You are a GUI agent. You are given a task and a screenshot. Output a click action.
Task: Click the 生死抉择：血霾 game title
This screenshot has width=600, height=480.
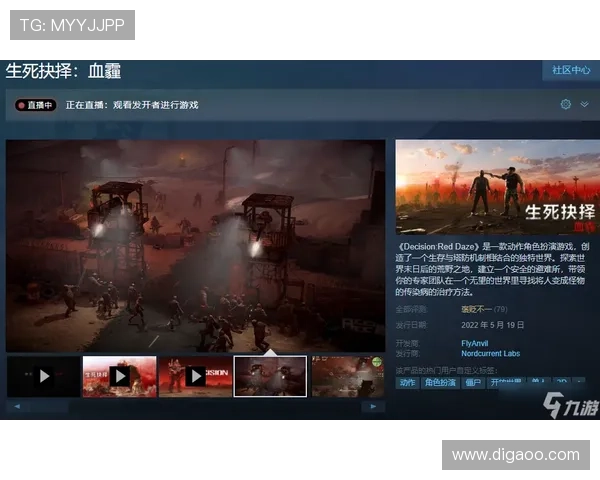[64, 71]
